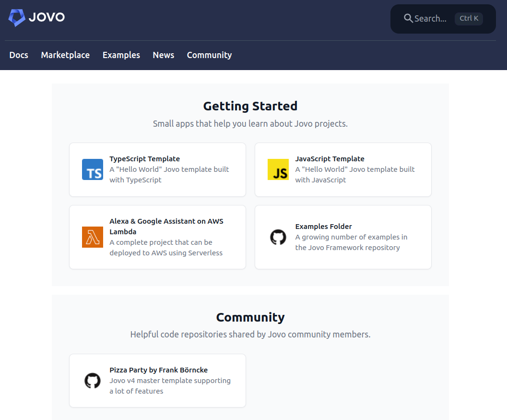507x420 pixels.
Task: Click the Getting Started heading
Action: [x=250, y=106]
